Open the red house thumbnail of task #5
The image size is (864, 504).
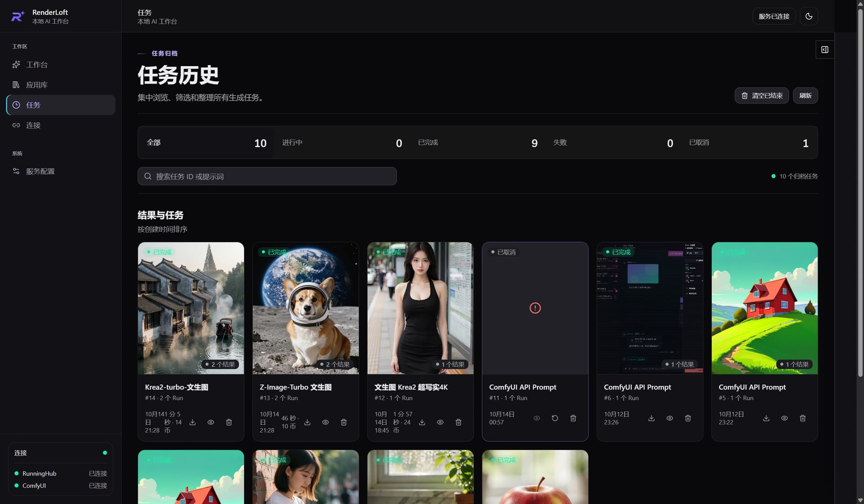[x=765, y=308]
